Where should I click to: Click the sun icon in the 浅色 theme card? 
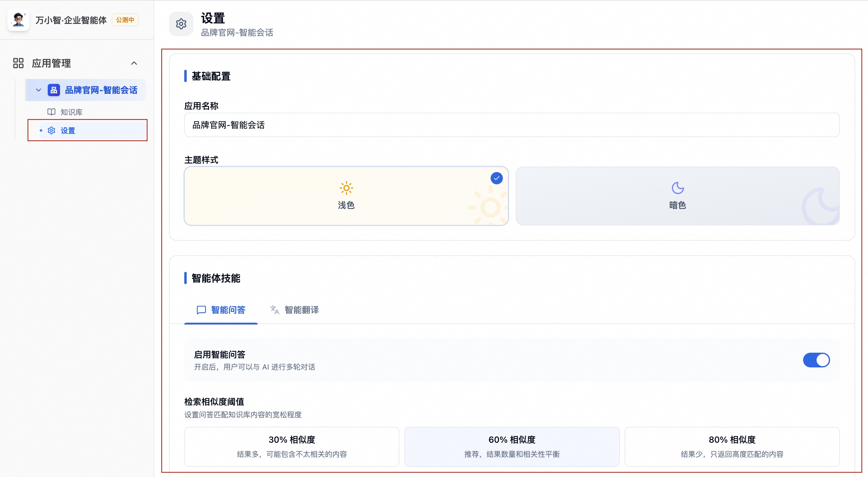click(346, 188)
